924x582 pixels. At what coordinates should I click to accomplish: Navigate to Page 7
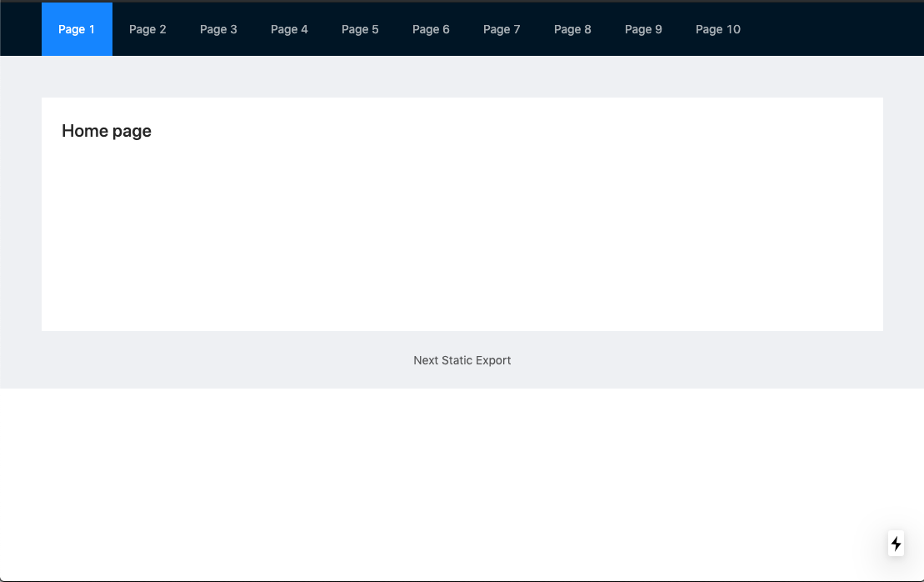point(502,29)
